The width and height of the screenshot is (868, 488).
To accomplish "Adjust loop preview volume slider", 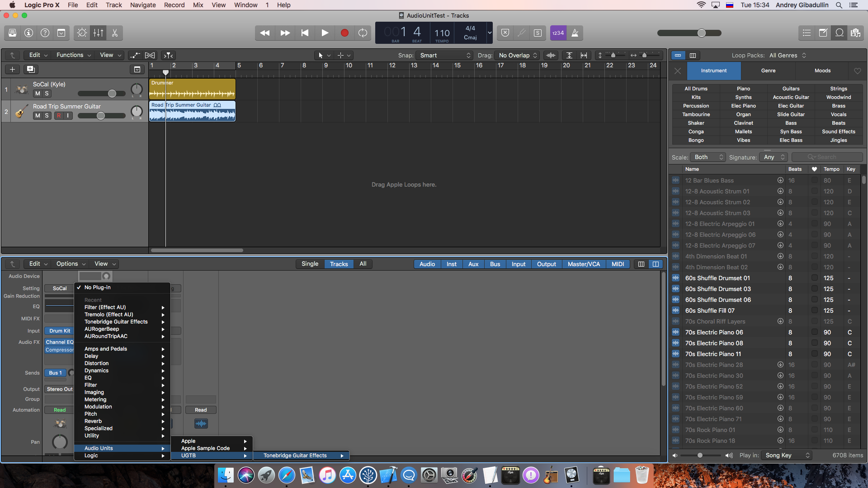I will tap(700, 455).
